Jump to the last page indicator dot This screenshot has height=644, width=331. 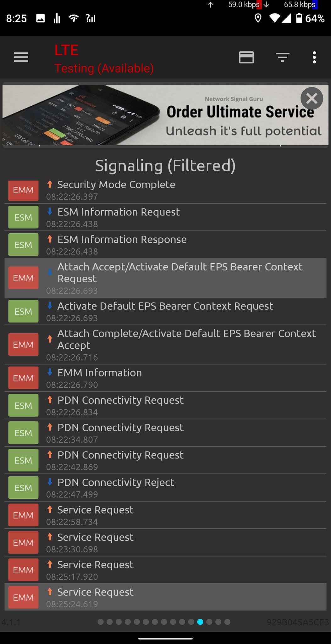coord(228,622)
